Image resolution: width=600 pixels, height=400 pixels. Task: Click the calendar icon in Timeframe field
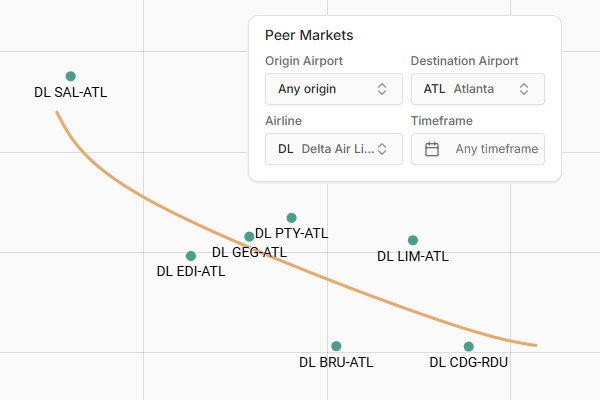point(432,149)
